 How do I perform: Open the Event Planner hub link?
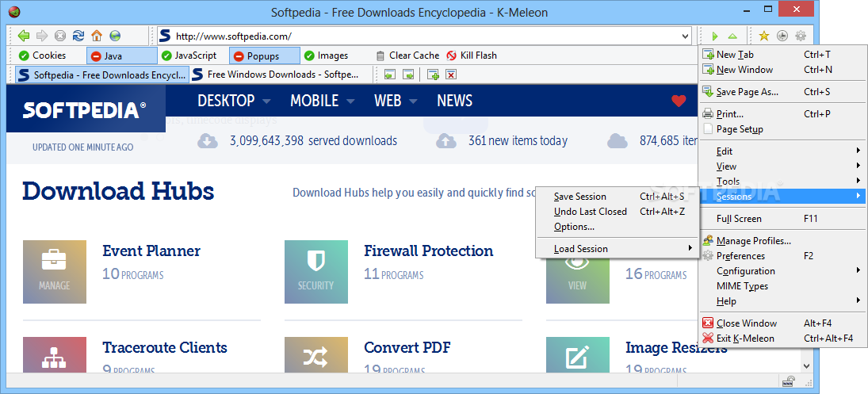151,251
